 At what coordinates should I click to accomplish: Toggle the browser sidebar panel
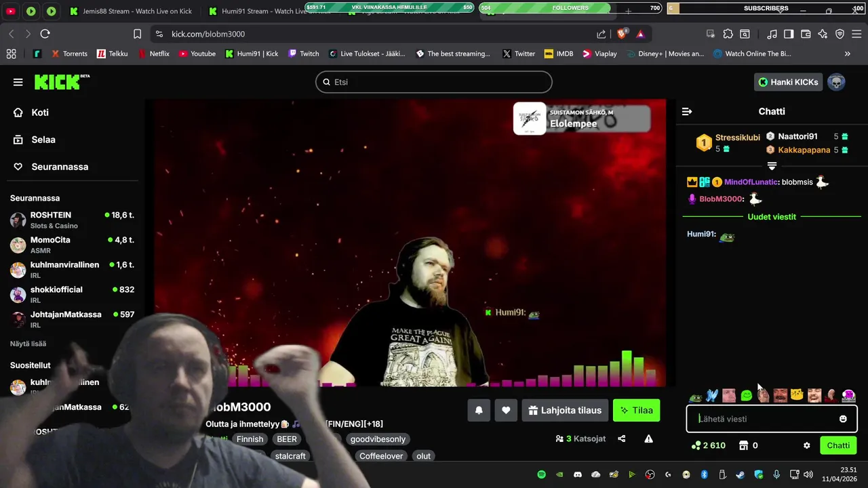(789, 34)
